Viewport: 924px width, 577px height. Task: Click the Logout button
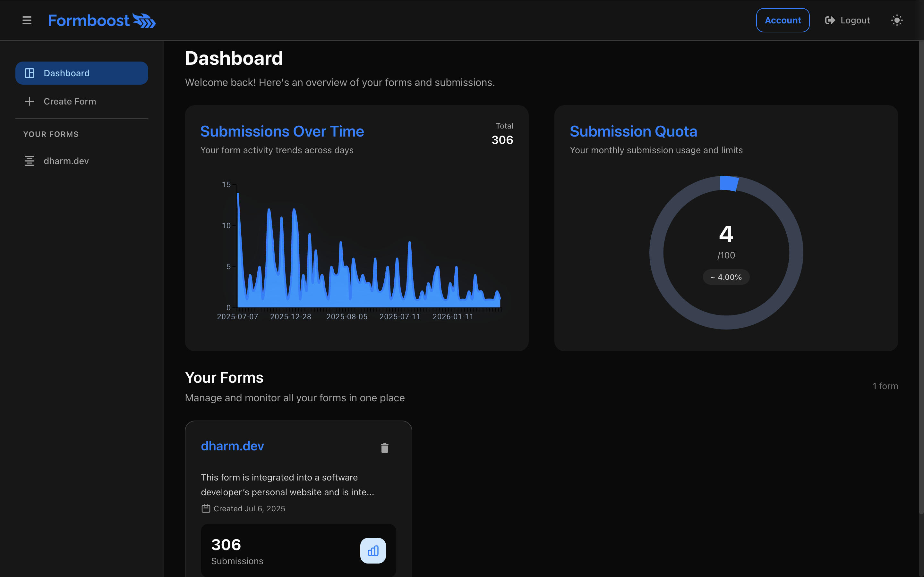click(x=847, y=20)
